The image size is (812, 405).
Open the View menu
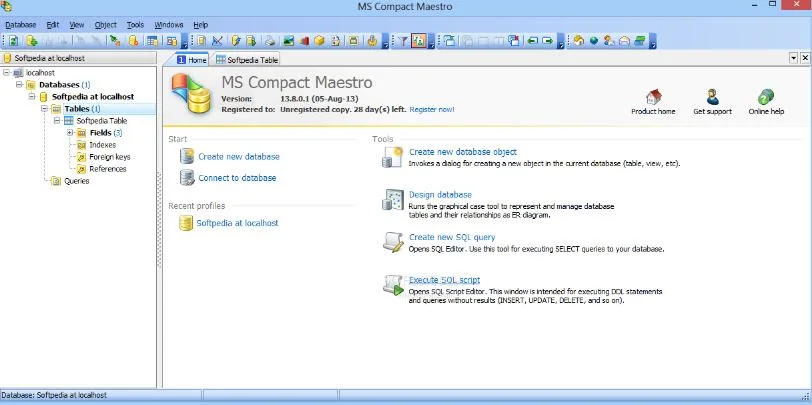coord(77,25)
